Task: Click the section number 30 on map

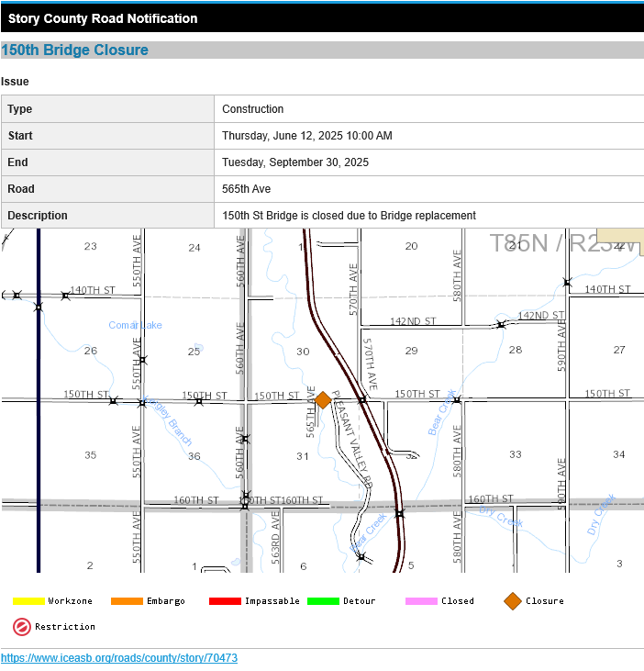Action: pos(303,352)
